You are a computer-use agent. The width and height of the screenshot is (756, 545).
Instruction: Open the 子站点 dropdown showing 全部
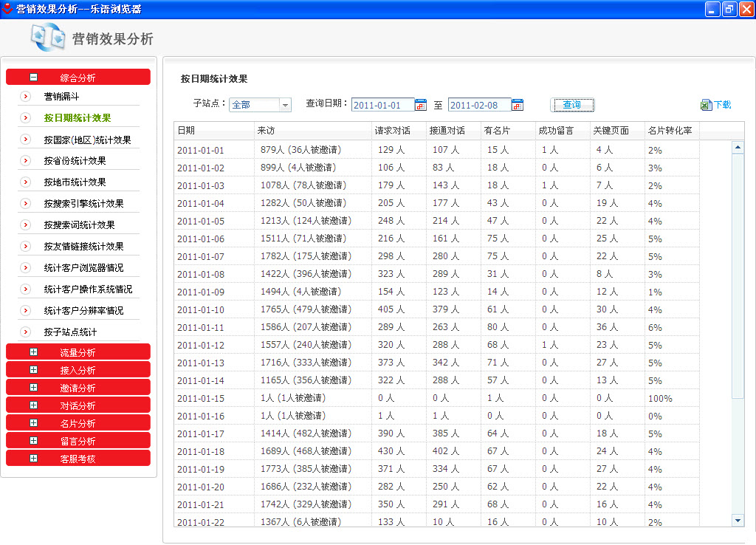[261, 105]
